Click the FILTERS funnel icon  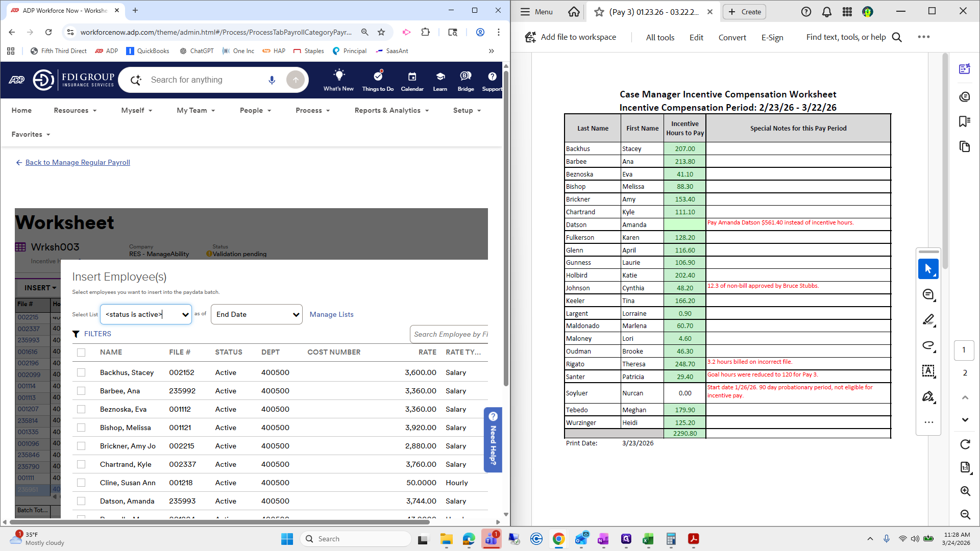pyautogui.click(x=76, y=334)
